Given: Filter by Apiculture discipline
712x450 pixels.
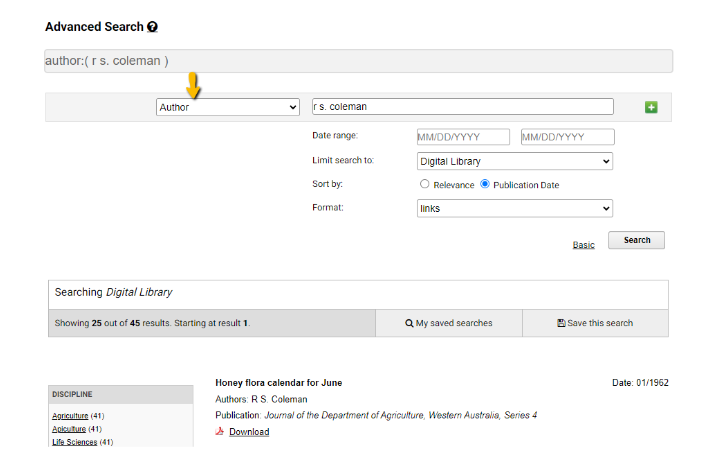Looking at the screenshot, I should pyautogui.click(x=69, y=429).
